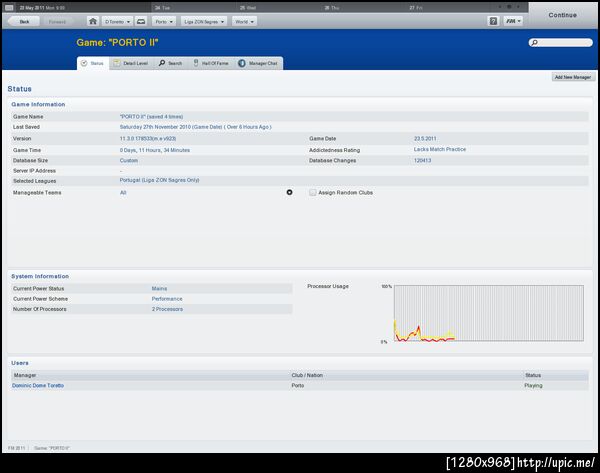Image resolution: width=600 pixels, height=473 pixels.
Task: Select the 27 Fri calendar day
Action: click(417, 8)
